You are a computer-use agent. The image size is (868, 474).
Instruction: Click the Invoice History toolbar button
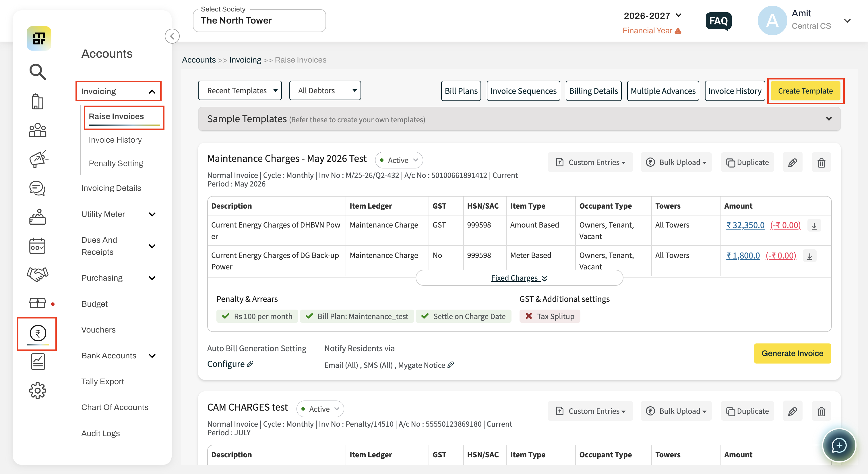coord(735,91)
